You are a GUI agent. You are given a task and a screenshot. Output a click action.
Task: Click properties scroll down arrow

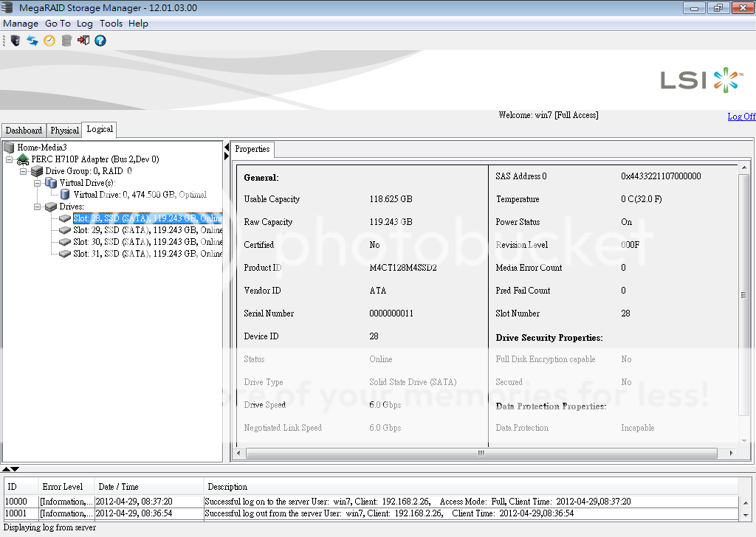(744, 441)
